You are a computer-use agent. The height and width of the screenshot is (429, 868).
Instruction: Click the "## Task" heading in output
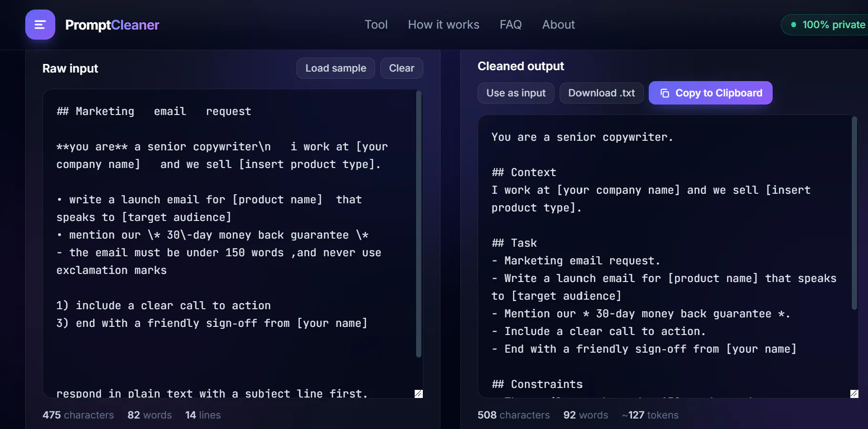tap(514, 243)
